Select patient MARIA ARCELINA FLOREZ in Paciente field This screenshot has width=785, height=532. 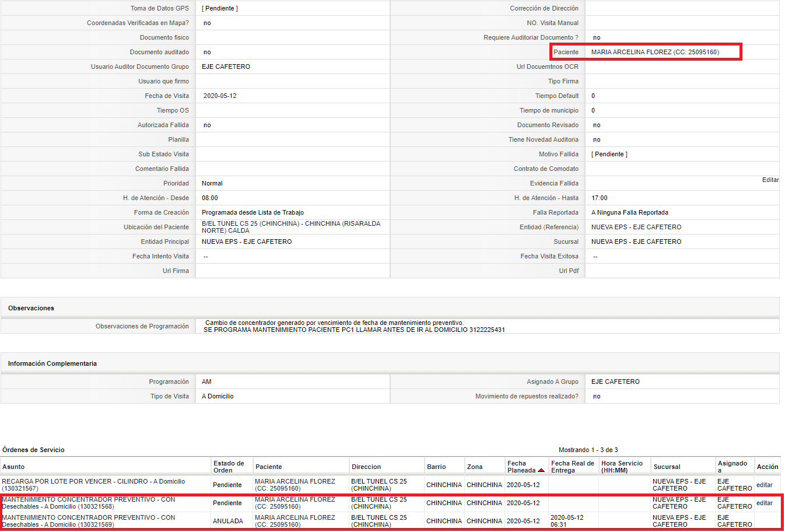click(x=655, y=52)
